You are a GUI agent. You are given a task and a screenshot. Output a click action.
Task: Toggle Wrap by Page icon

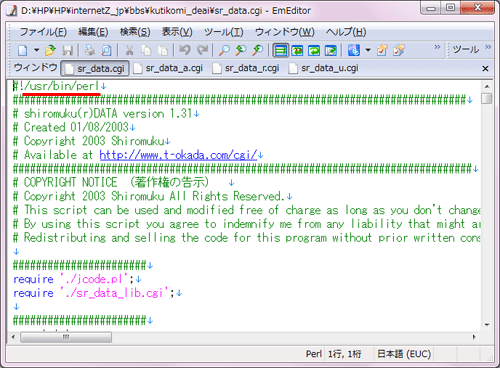331,50
